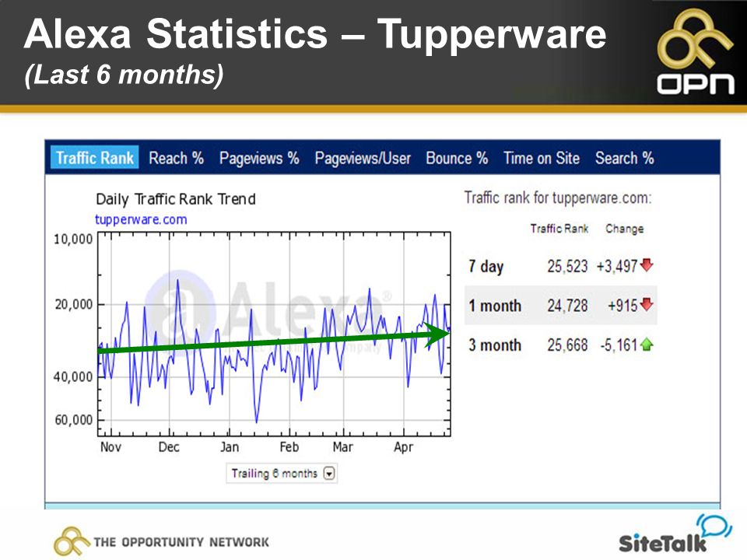Click the 25,523 traffic rank value
The width and height of the screenshot is (747, 560).
pos(567,266)
